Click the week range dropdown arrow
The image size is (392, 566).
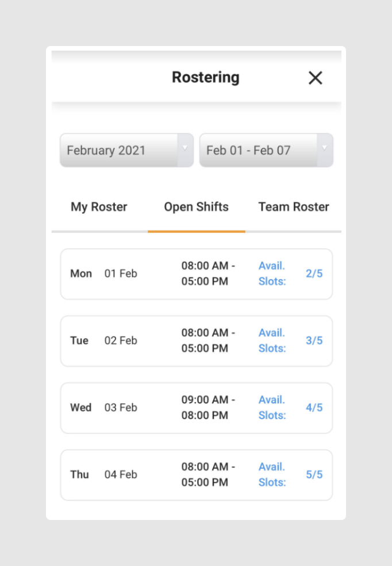[325, 148]
